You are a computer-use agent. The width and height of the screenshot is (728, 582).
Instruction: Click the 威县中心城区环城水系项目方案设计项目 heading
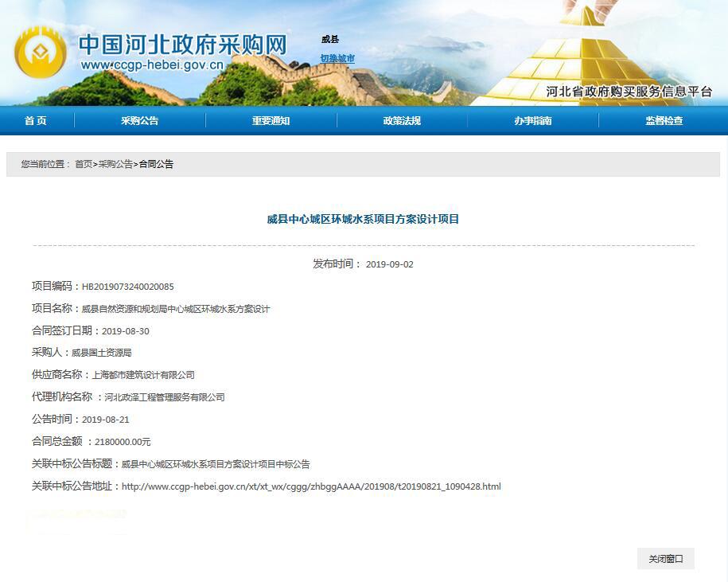(x=363, y=219)
